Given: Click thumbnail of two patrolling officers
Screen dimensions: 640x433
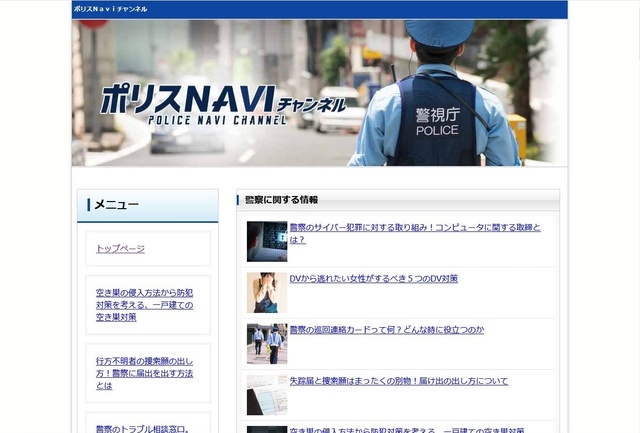Looking at the screenshot, I should click(267, 344).
